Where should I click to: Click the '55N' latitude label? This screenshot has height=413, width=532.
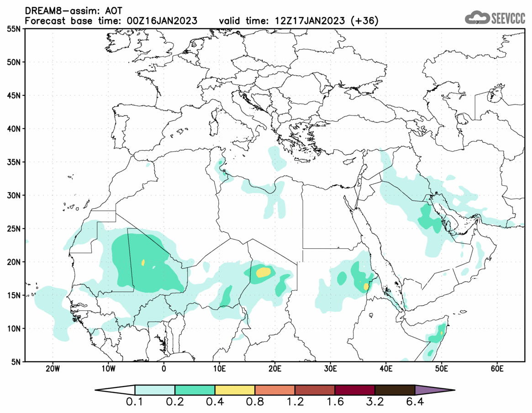[x=14, y=29]
